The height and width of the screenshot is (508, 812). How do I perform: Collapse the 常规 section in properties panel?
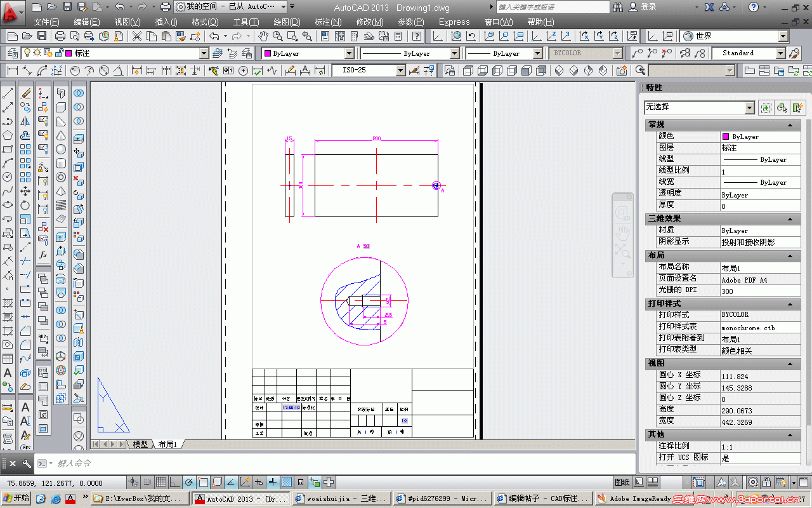[790, 124]
